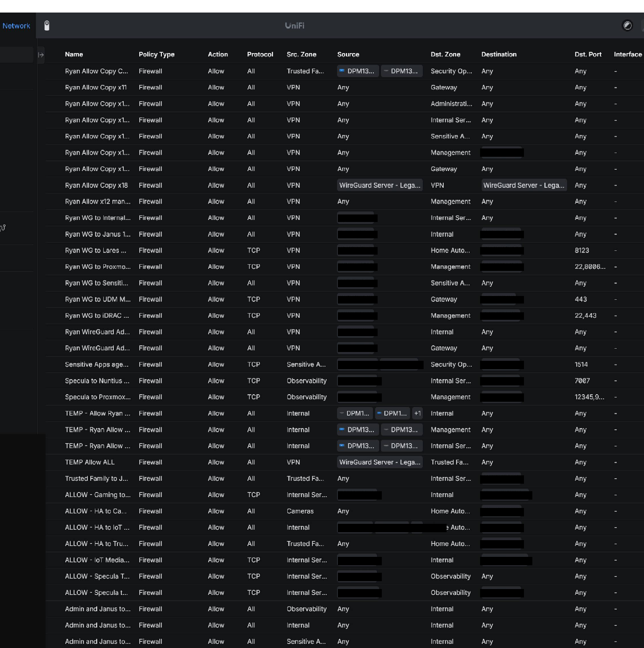The image size is (644, 648).
Task: Click the round icon at top right
Action: pos(627,26)
